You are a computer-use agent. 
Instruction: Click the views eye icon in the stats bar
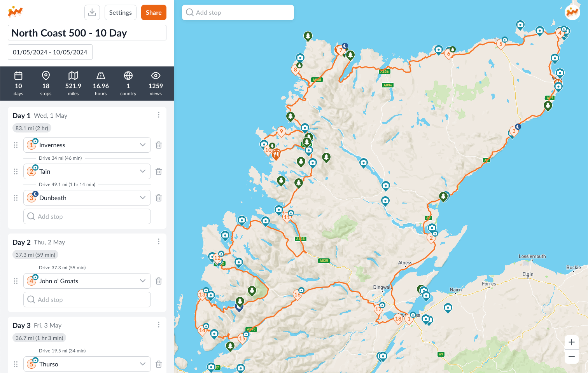[156, 75]
